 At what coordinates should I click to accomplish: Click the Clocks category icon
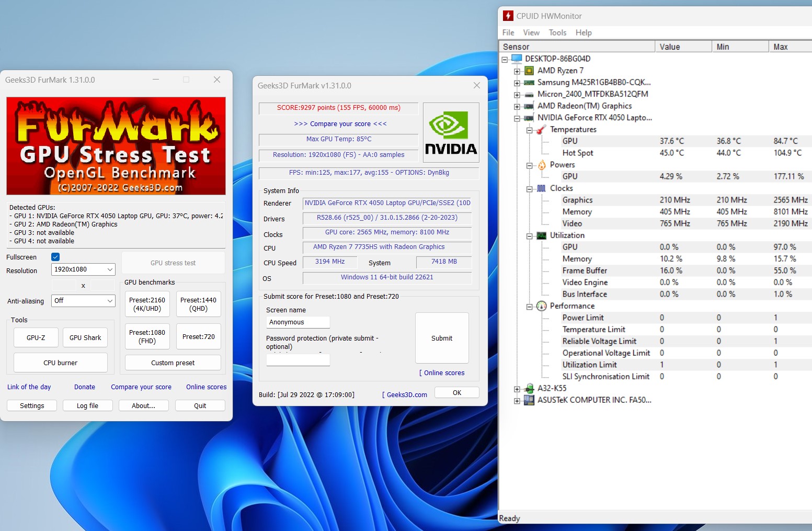point(542,188)
